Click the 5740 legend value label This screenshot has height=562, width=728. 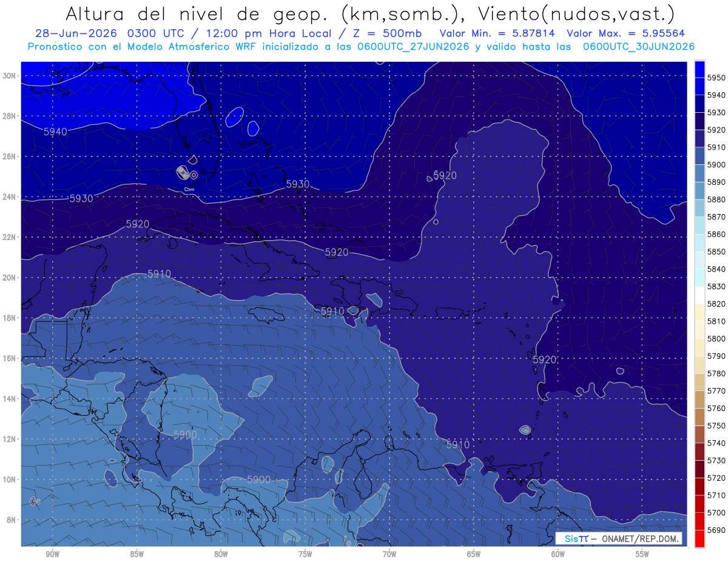click(x=716, y=443)
